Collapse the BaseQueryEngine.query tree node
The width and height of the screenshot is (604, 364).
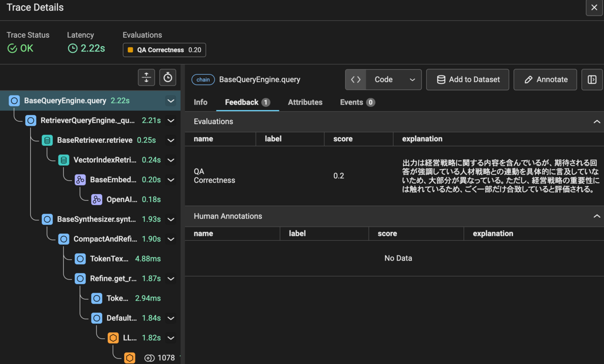point(171,101)
